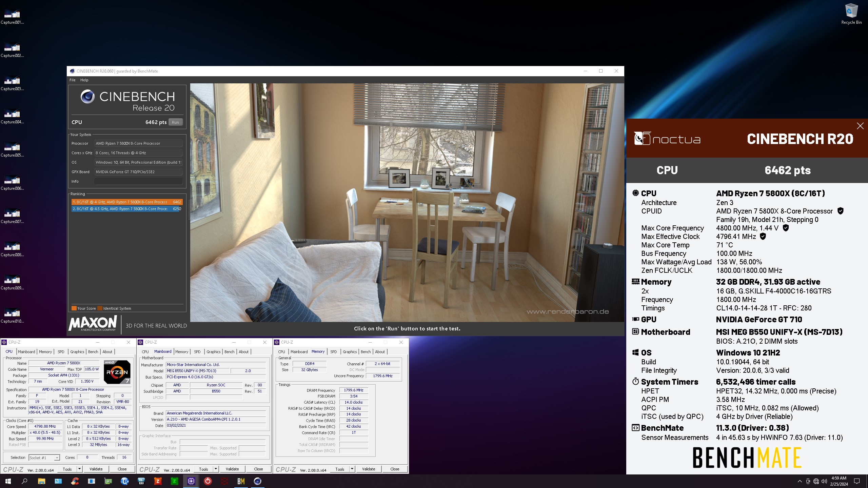Click Core Speed value 4798.88 MHz
Image resolution: width=868 pixels, height=488 pixels.
tap(45, 426)
